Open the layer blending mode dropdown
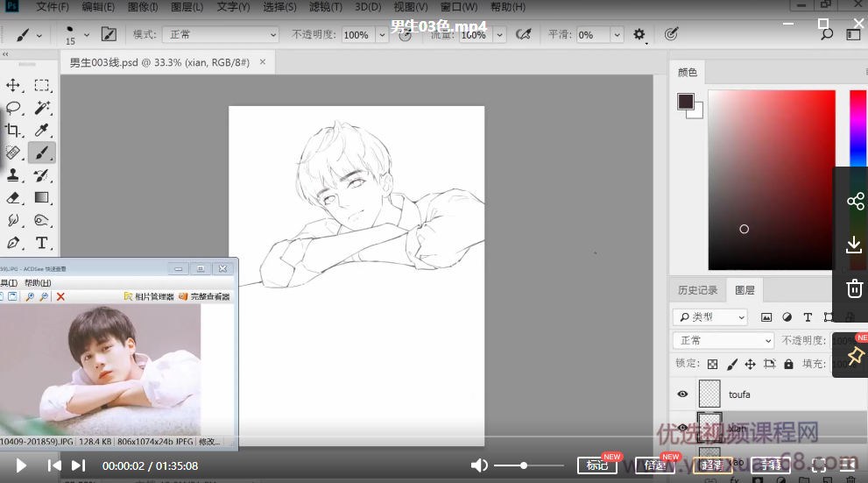This screenshot has height=483, width=868. pos(723,340)
